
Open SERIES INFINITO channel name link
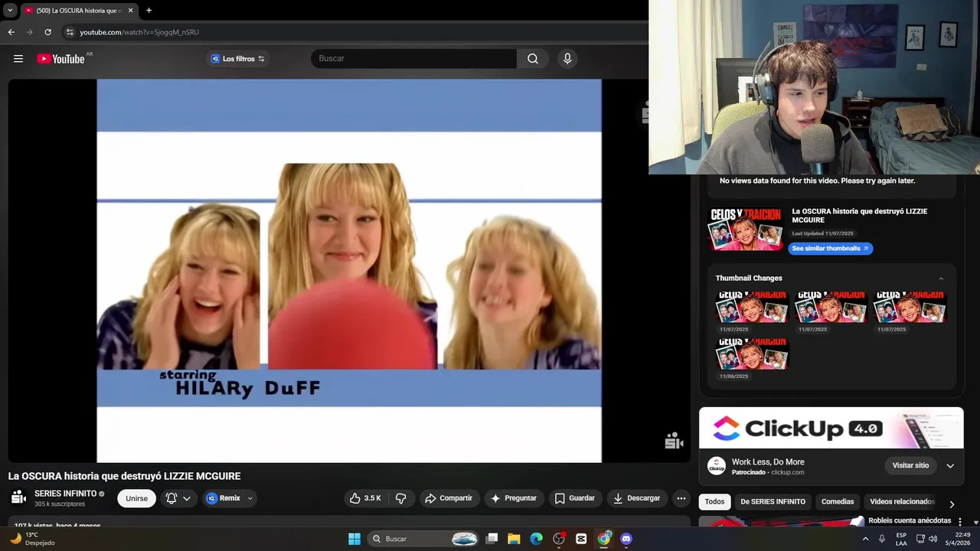point(66,494)
